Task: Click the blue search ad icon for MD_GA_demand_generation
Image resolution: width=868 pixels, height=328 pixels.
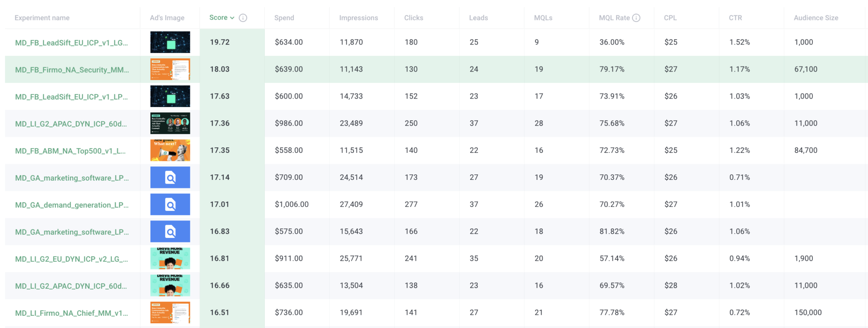Action: pos(170,204)
